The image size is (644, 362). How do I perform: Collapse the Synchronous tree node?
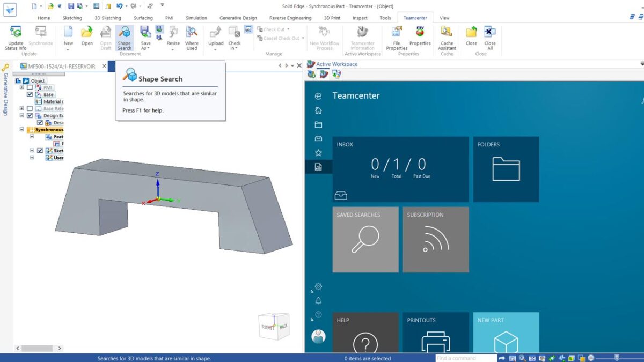22,129
